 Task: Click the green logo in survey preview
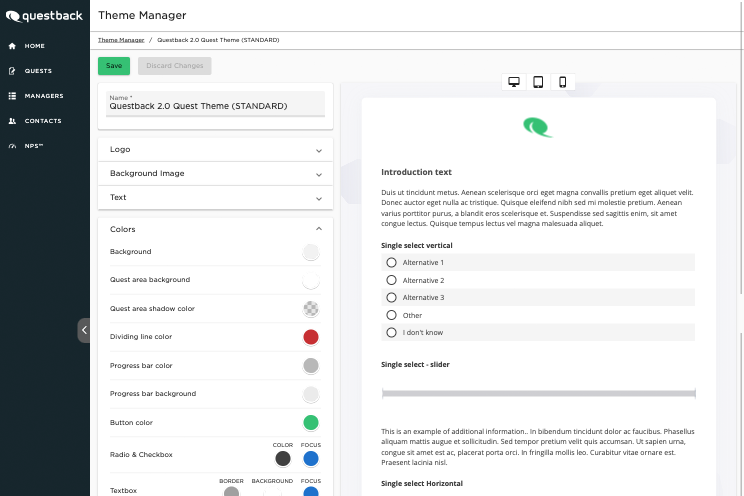pos(538,127)
